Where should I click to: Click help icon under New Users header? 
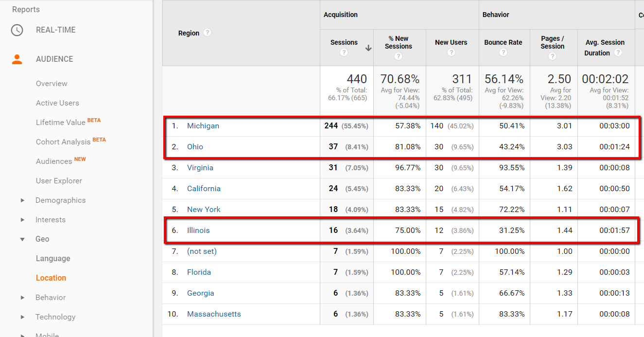pyautogui.click(x=451, y=53)
